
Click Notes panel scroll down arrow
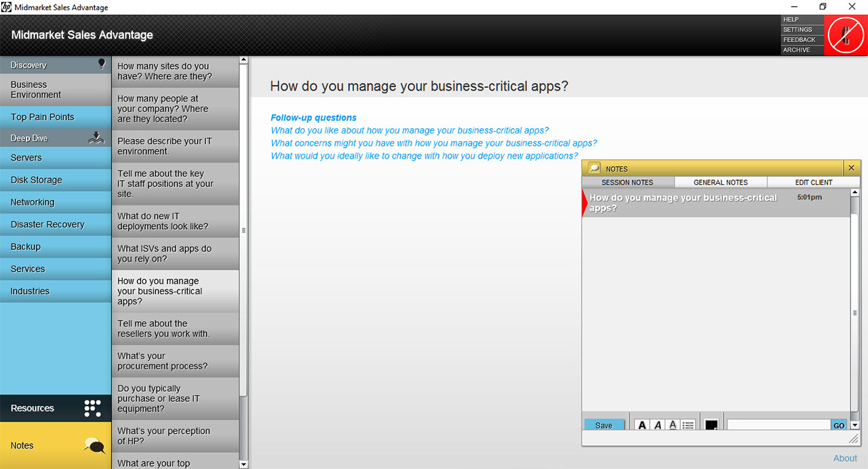click(x=854, y=426)
